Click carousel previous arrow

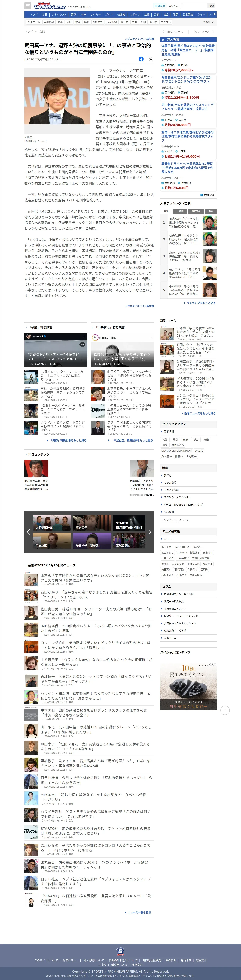28,532
